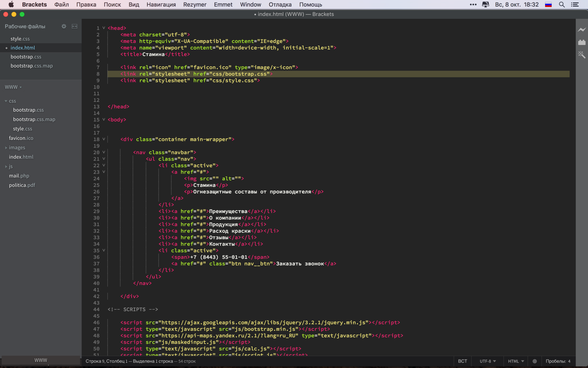Split the editor view icon
588x368 pixels.
coord(74,26)
